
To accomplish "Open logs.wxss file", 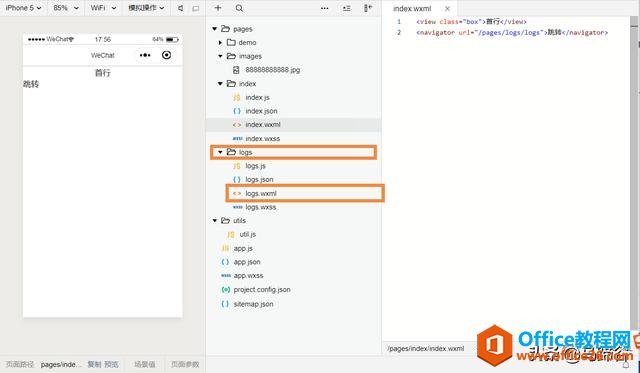I will coord(260,207).
